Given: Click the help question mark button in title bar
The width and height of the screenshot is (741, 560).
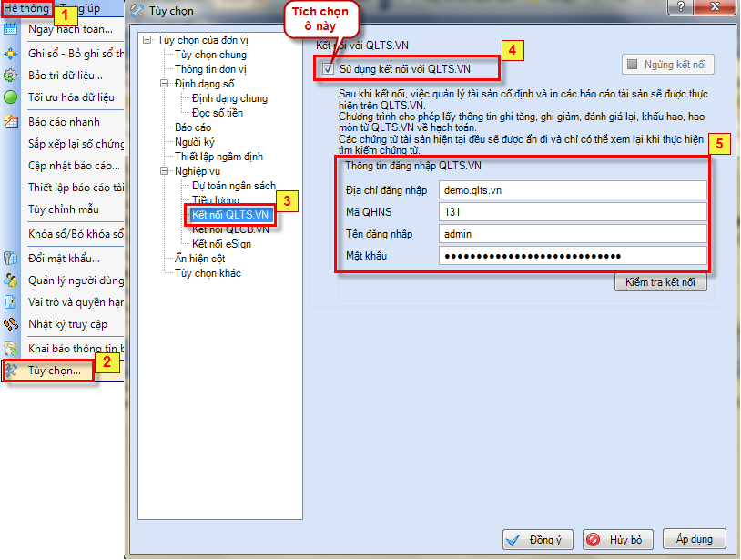Looking at the screenshot, I should [x=681, y=6].
